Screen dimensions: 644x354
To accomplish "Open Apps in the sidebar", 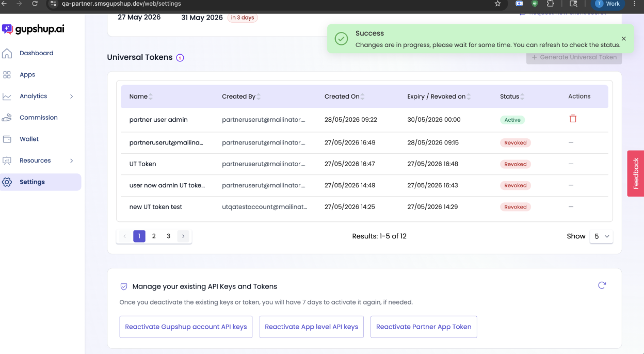I will point(27,75).
